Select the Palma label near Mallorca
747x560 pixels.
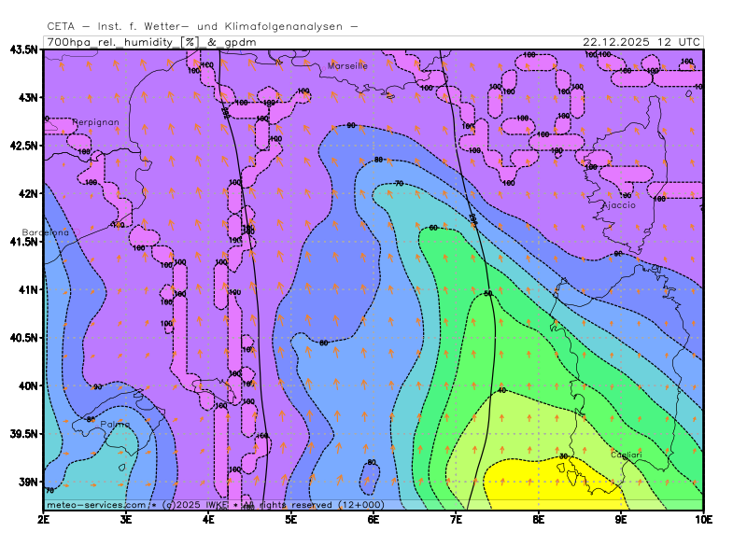[x=115, y=425]
